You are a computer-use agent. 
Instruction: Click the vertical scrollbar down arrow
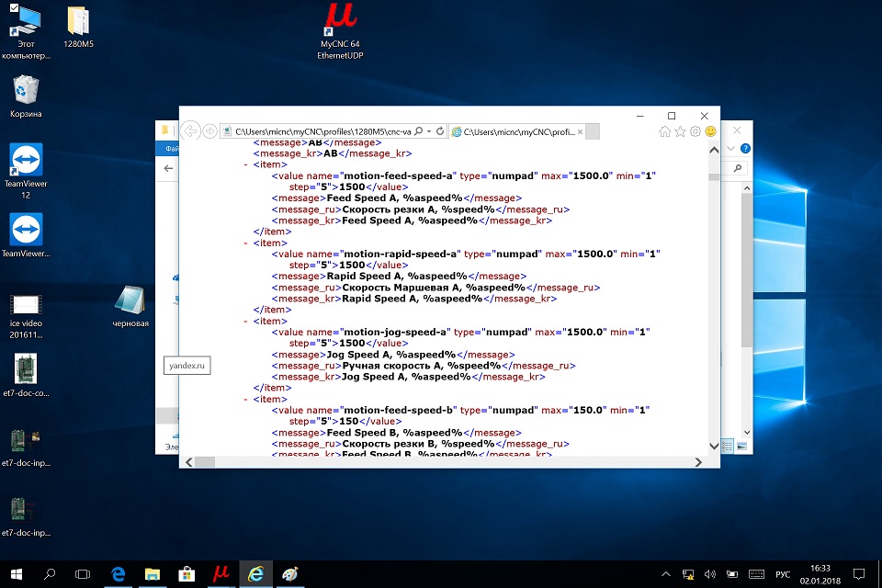713,447
